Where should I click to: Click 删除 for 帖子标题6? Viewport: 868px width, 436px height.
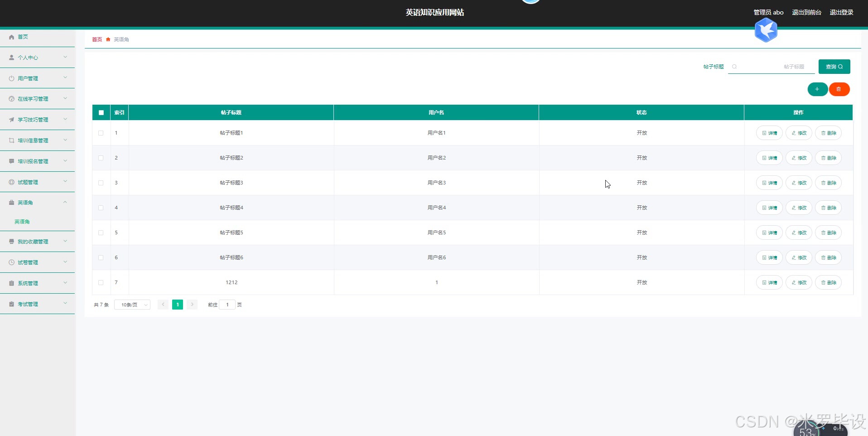(829, 257)
